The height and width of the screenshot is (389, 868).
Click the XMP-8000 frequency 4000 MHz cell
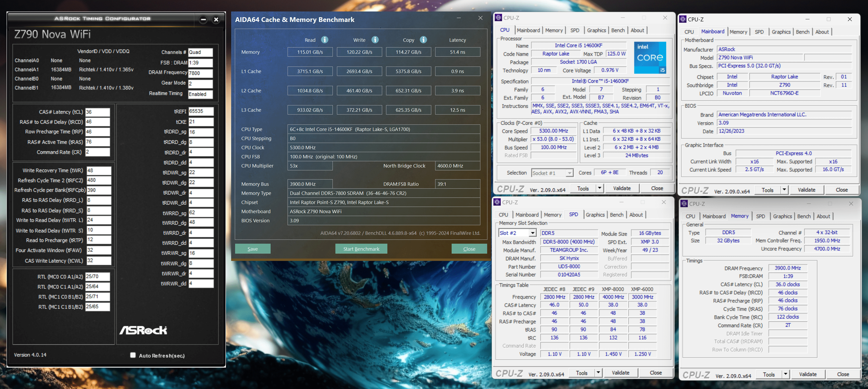(613, 297)
